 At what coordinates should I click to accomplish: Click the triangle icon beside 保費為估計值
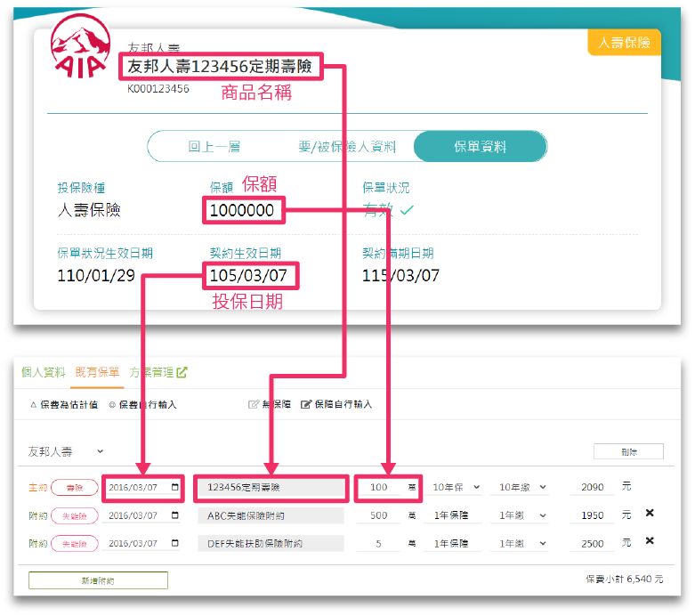click(x=33, y=404)
